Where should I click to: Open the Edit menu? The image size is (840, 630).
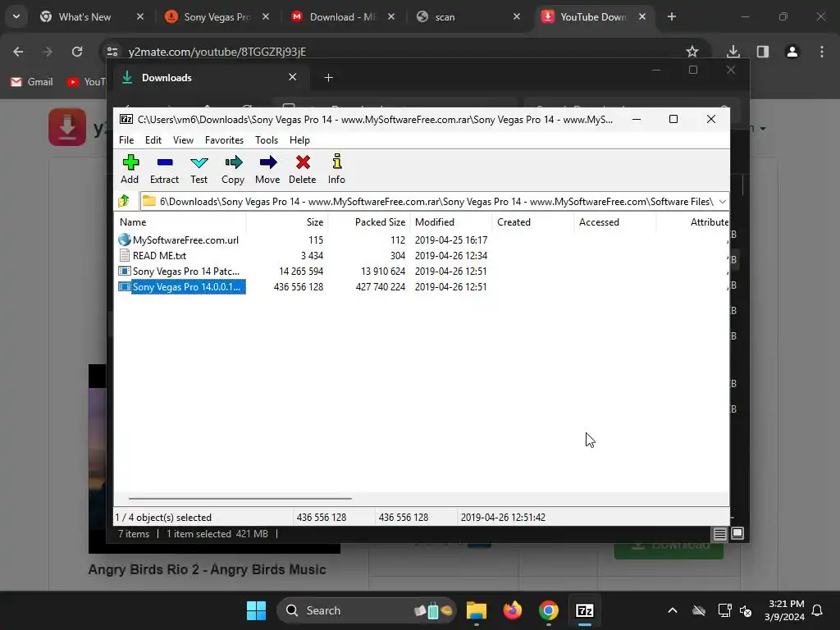[153, 139]
